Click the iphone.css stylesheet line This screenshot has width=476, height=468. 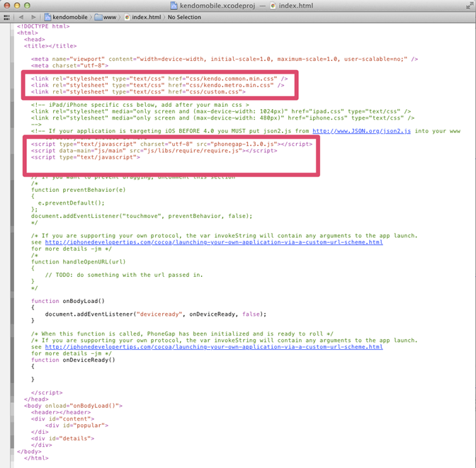pyautogui.click(x=222, y=118)
